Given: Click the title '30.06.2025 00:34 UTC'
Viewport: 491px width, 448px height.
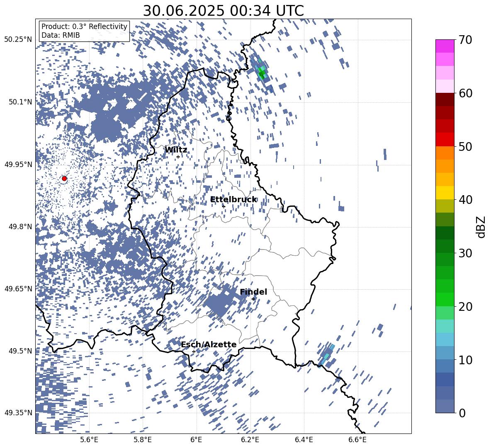Looking at the screenshot, I should coord(223,11).
